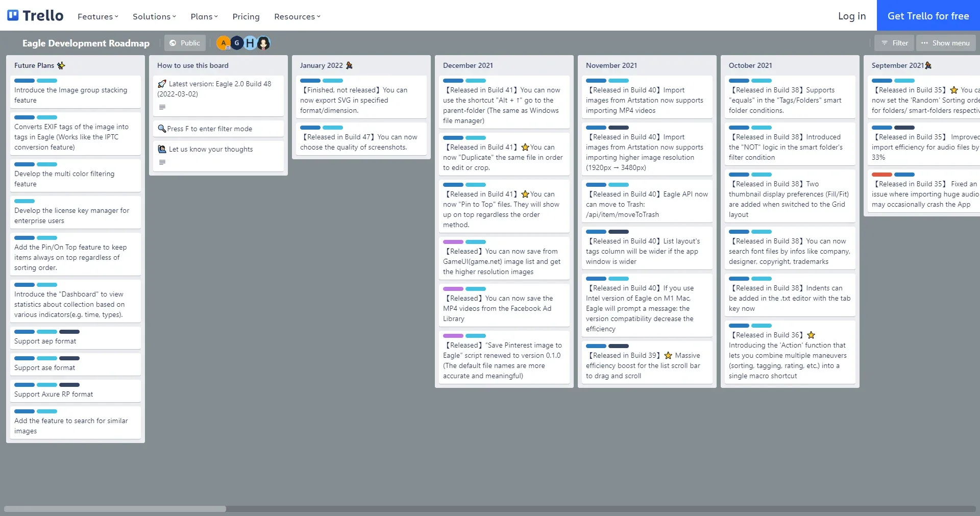980x516 pixels.
Task: Open Artstation importing MP4 videos card
Action: pos(647,97)
